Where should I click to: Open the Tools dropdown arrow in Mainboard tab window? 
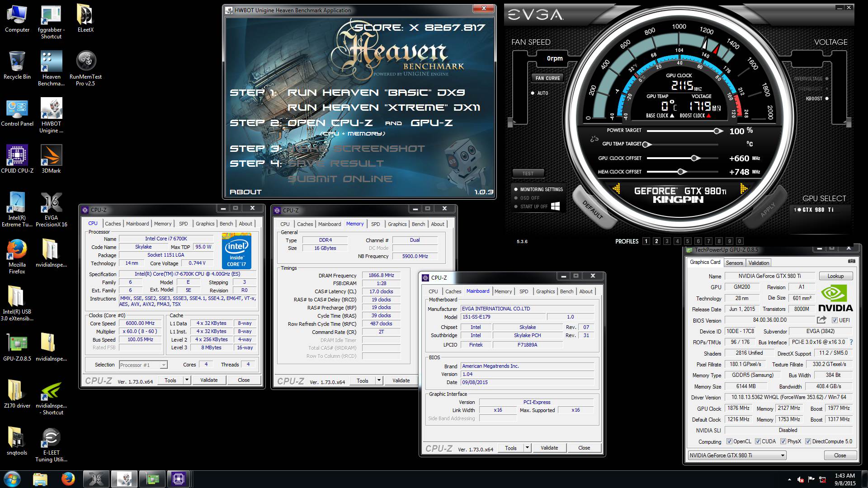[x=527, y=448]
